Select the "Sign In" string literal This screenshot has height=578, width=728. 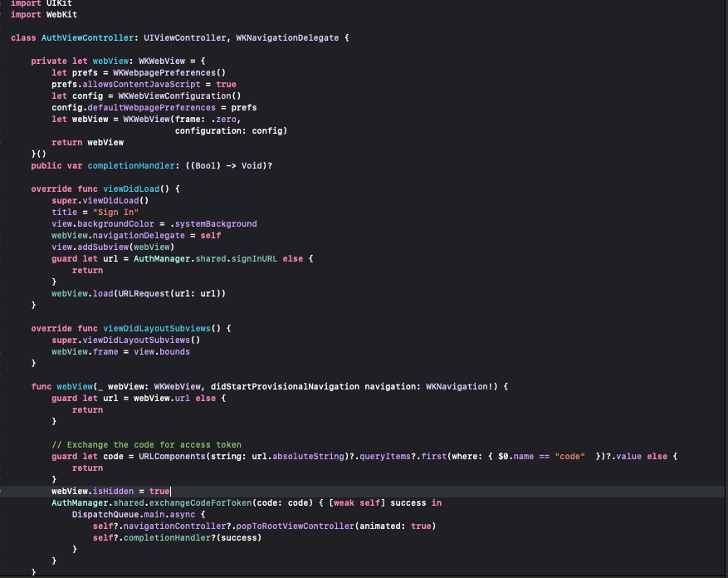pyautogui.click(x=115, y=212)
